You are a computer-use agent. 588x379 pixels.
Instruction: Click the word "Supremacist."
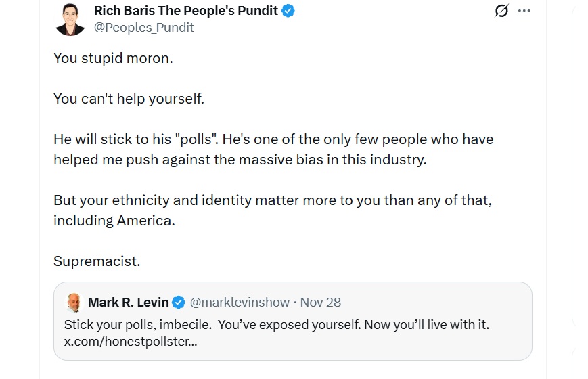(97, 261)
